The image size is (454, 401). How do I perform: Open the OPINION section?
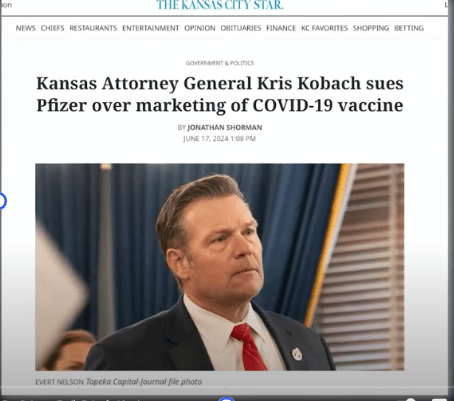point(200,28)
